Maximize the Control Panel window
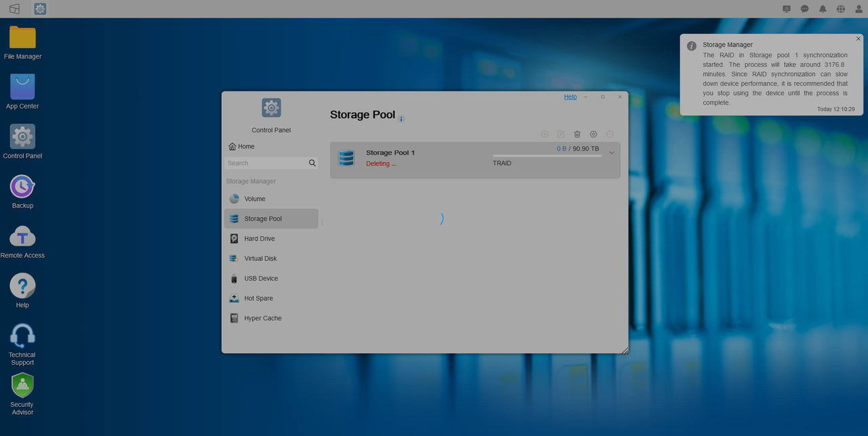The height and width of the screenshot is (436, 868). tap(603, 97)
